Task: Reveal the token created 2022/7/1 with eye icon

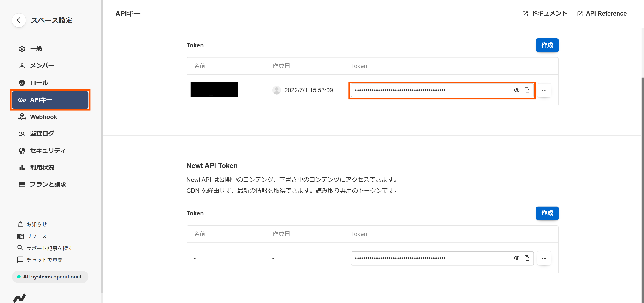Action: (x=517, y=90)
